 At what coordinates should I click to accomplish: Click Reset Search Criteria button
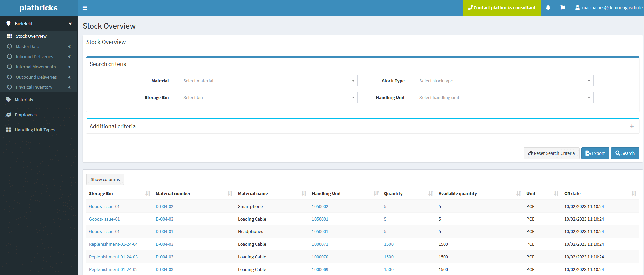(551, 153)
